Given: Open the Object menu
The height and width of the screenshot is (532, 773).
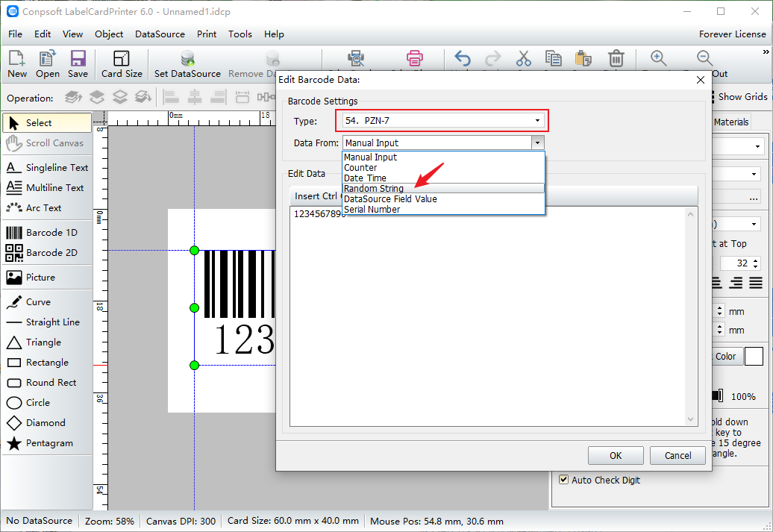Looking at the screenshot, I should pos(109,34).
